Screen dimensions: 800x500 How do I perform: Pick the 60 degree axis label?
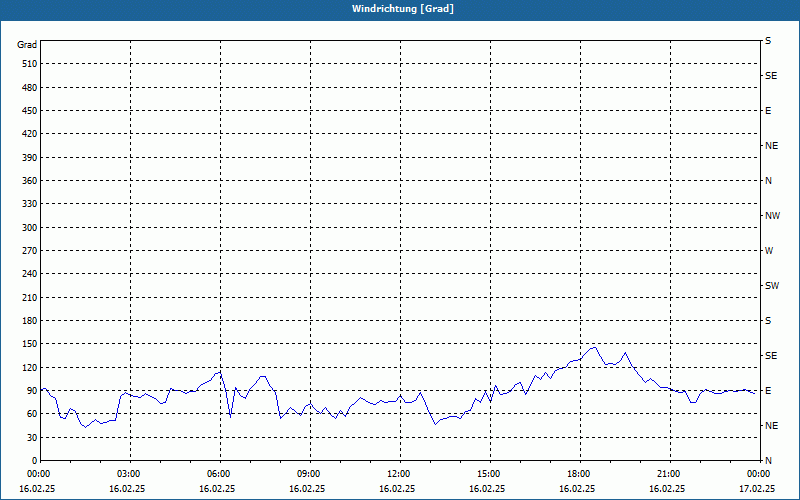pyautogui.click(x=32, y=414)
